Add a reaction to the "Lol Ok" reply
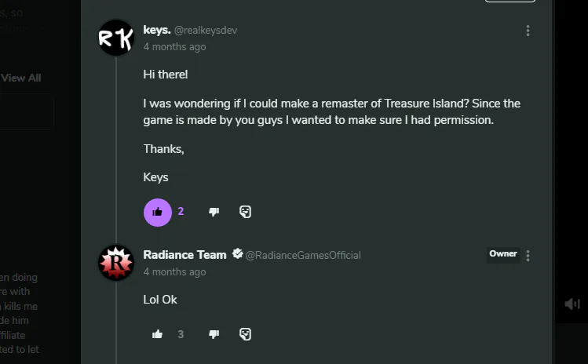The width and height of the screenshot is (588, 364). 245,334
